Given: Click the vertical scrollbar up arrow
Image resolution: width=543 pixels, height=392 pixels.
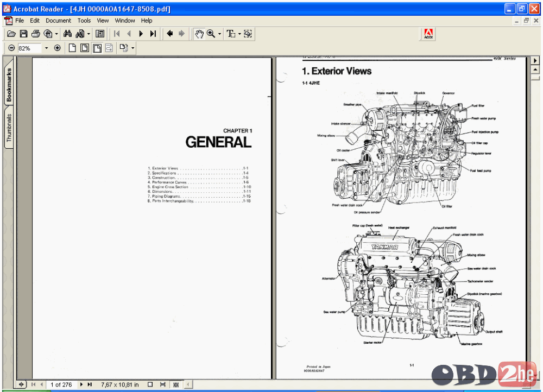Looking at the screenshot, I should pos(535,69).
